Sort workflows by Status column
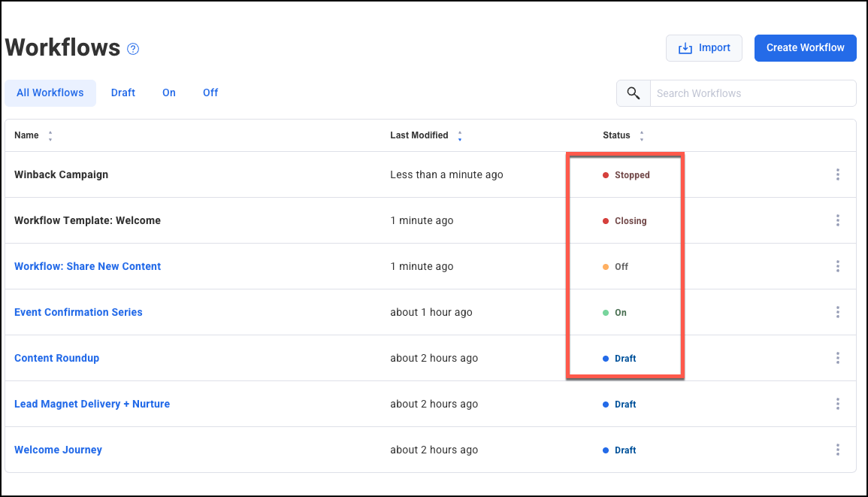The height and width of the screenshot is (497, 868). coord(641,136)
